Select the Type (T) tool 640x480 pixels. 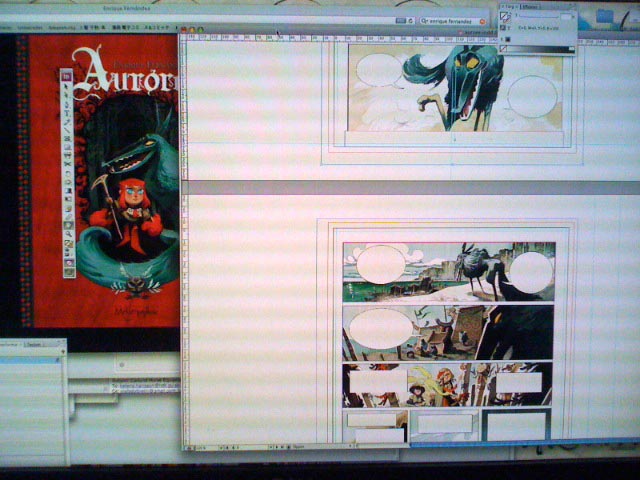coord(67,113)
